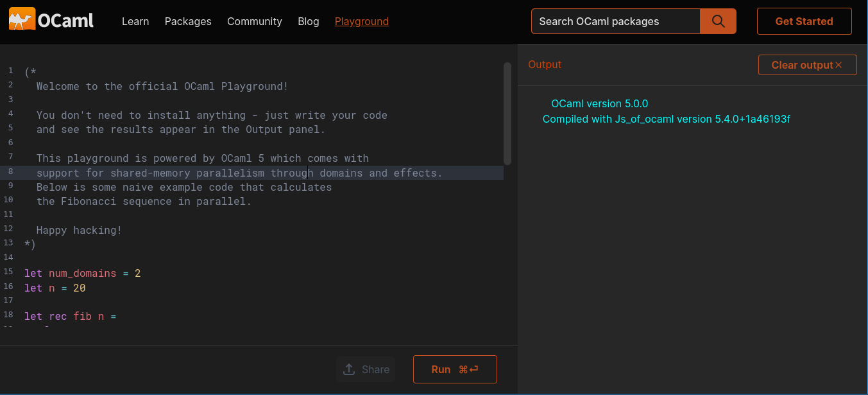This screenshot has width=868, height=395.
Task: Click code line 'let n = 20'
Action: 55,288
